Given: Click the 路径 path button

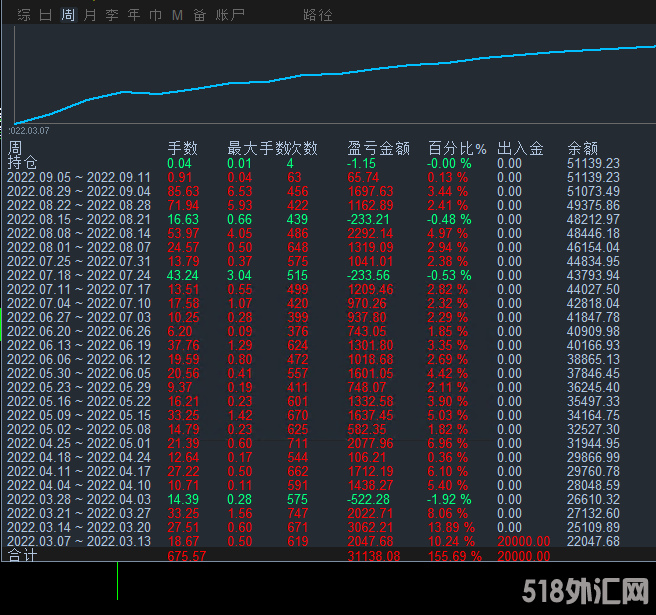Looking at the screenshot, I should tap(318, 15).
